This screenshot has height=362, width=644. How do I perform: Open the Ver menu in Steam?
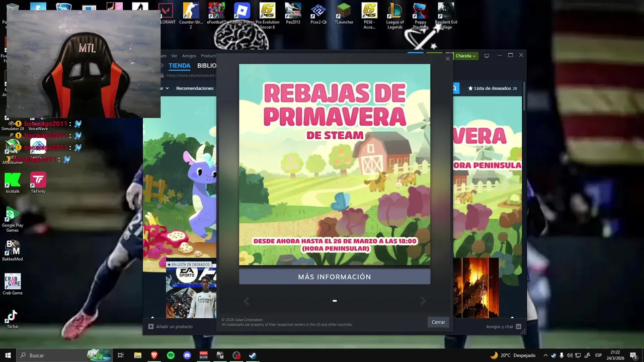click(x=174, y=56)
